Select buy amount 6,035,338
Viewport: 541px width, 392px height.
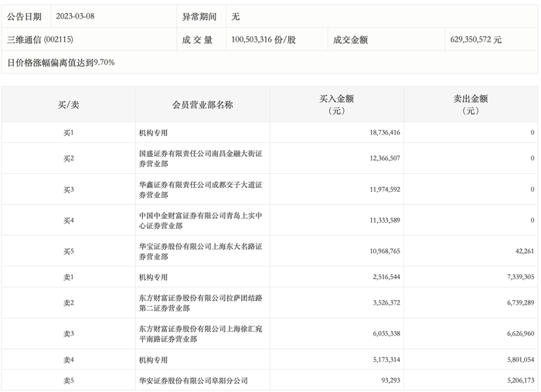386,333
